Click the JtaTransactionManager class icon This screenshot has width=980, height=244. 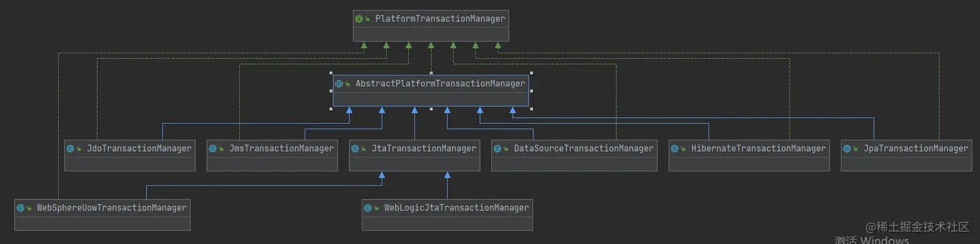point(356,149)
